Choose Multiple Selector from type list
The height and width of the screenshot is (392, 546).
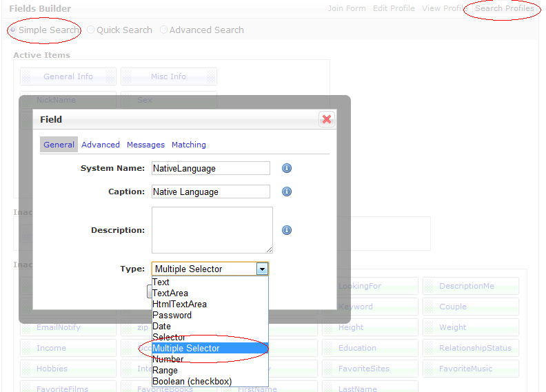pos(186,349)
